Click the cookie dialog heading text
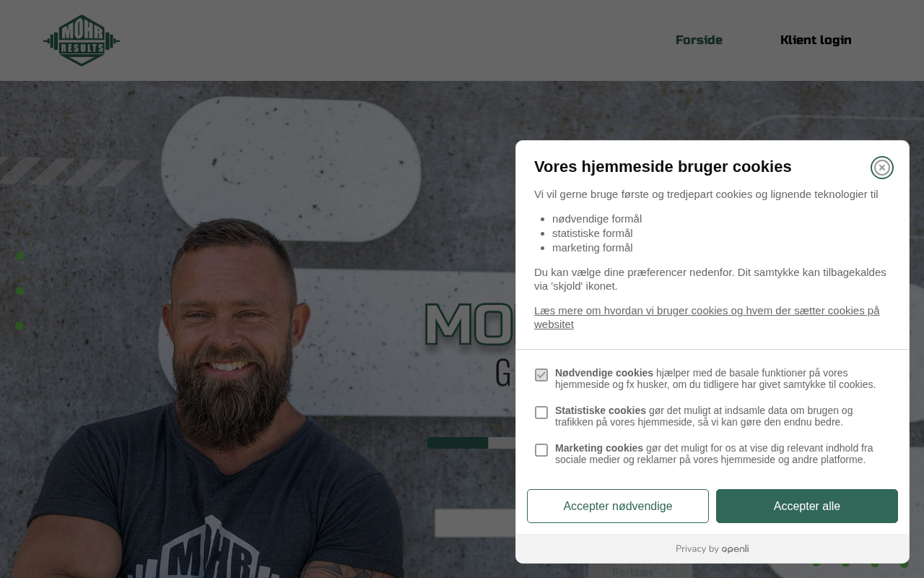The width and height of the screenshot is (924, 578). click(663, 167)
